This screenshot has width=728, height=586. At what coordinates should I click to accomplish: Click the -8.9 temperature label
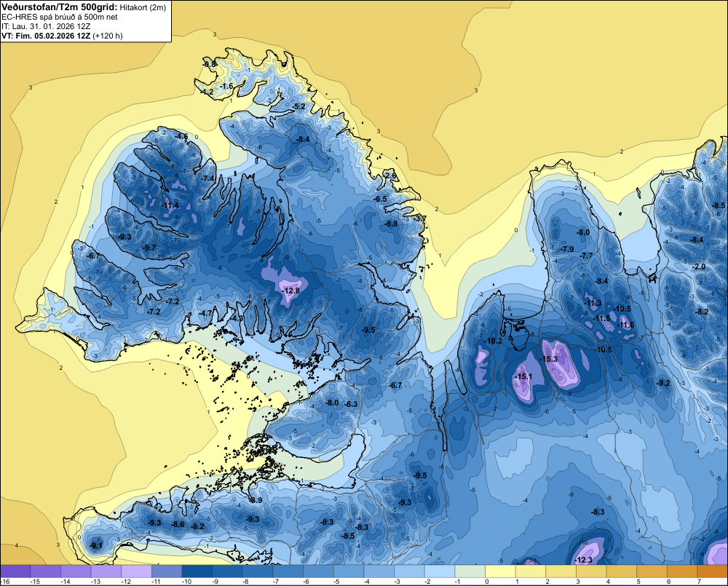coord(256,500)
